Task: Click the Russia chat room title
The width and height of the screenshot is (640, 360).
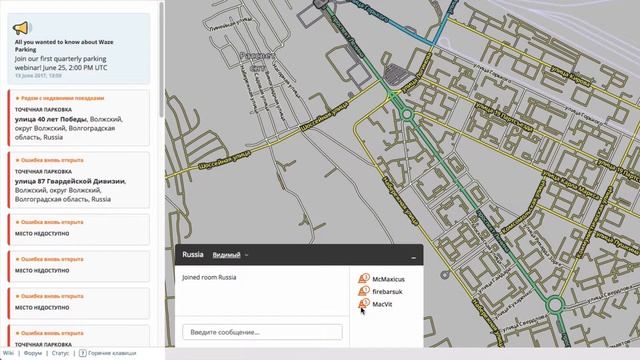Action: [x=193, y=254]
